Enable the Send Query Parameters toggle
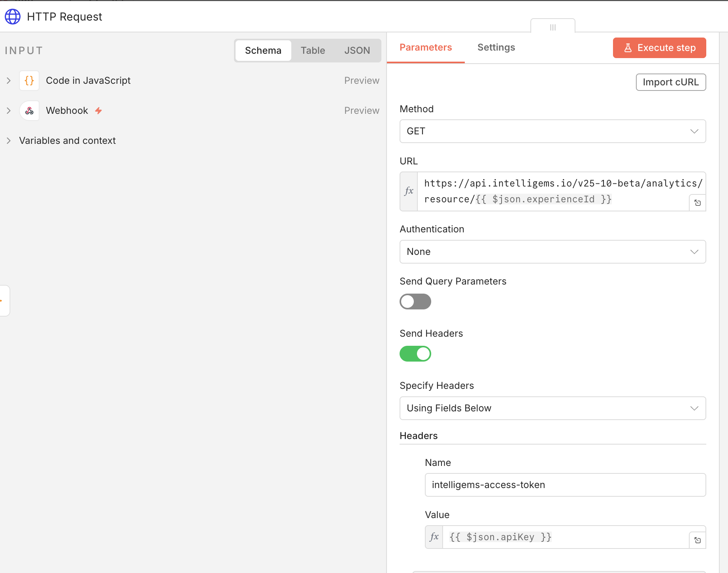Screen dimensions: 728x573 tap(415, 302)
